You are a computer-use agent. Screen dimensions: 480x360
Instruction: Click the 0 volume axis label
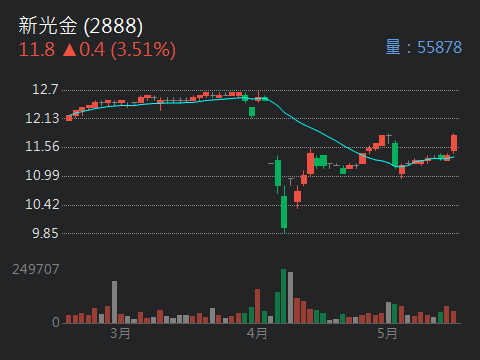click(56, 322)
